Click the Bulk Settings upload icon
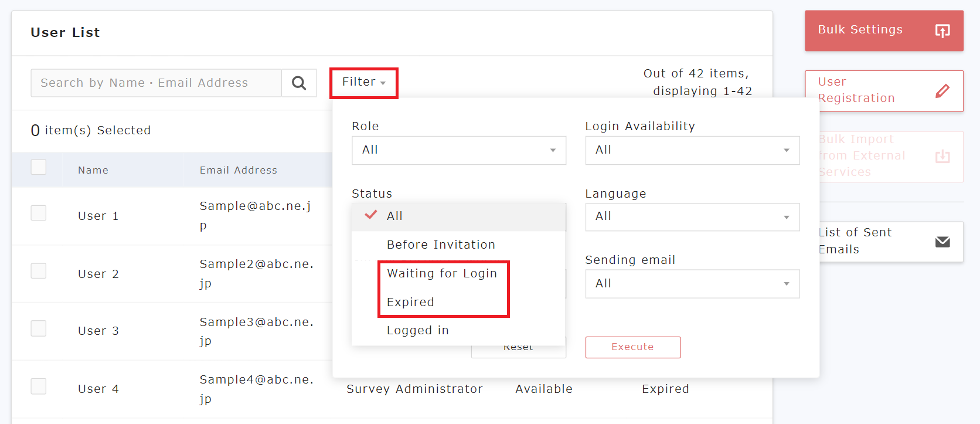980x424 pixels. click(x=942, y=30)
